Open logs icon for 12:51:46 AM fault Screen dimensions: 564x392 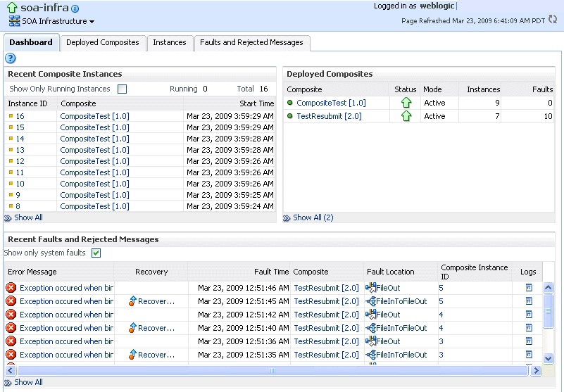[529, 288]
